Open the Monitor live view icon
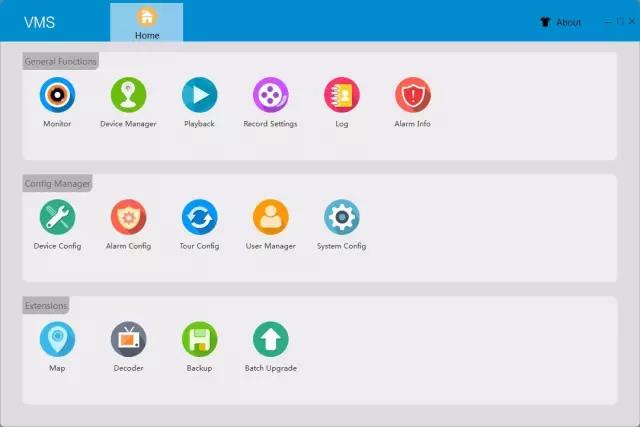Image resolution: width=640 pixels, height=427 pixels. (57, 95)
